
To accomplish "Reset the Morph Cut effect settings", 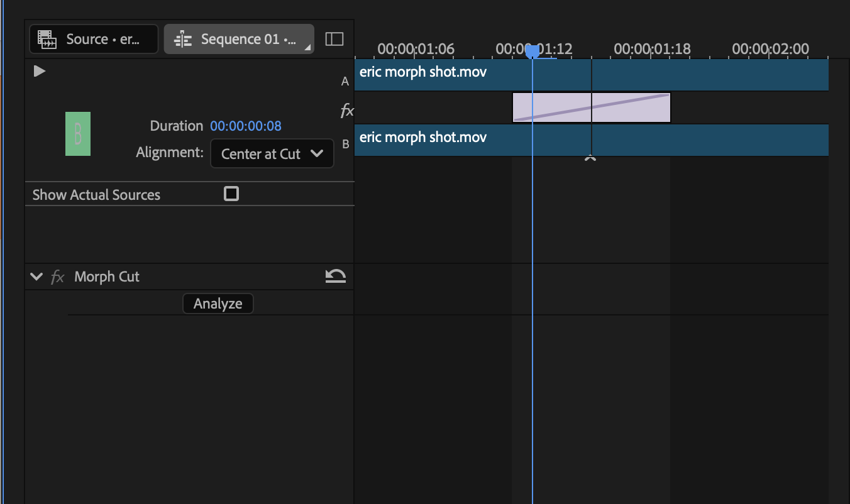I will pyautogui.click(x=335, y=276).
